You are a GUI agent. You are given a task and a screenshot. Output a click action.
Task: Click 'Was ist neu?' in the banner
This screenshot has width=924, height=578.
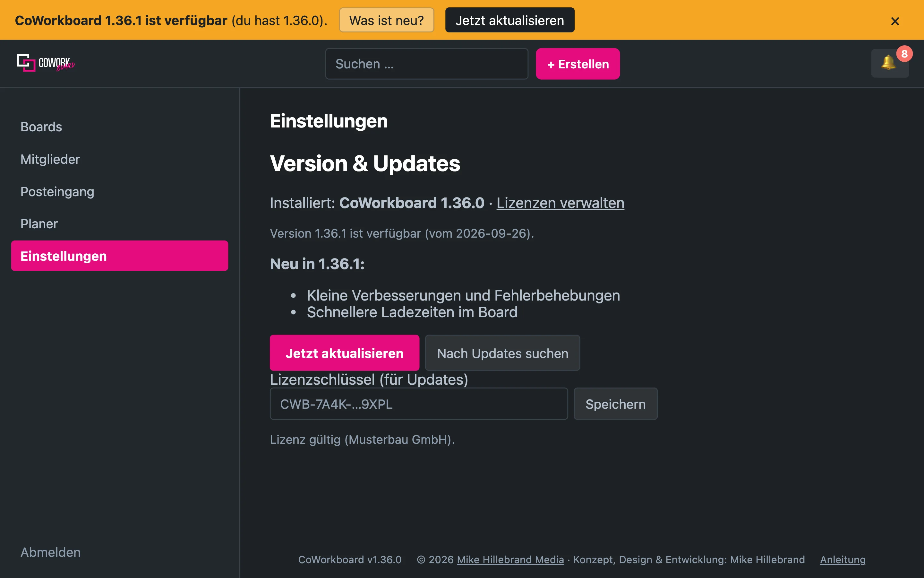click(x=386, y=20)
